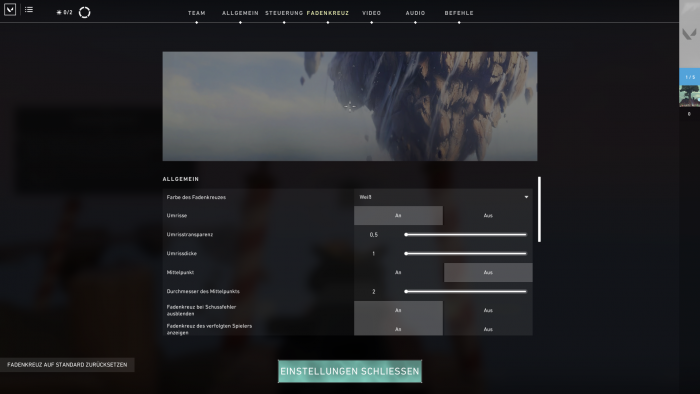Click Einstellungen Schliessen button
Viewport: 700px width, 394px height.
(350, 371)
